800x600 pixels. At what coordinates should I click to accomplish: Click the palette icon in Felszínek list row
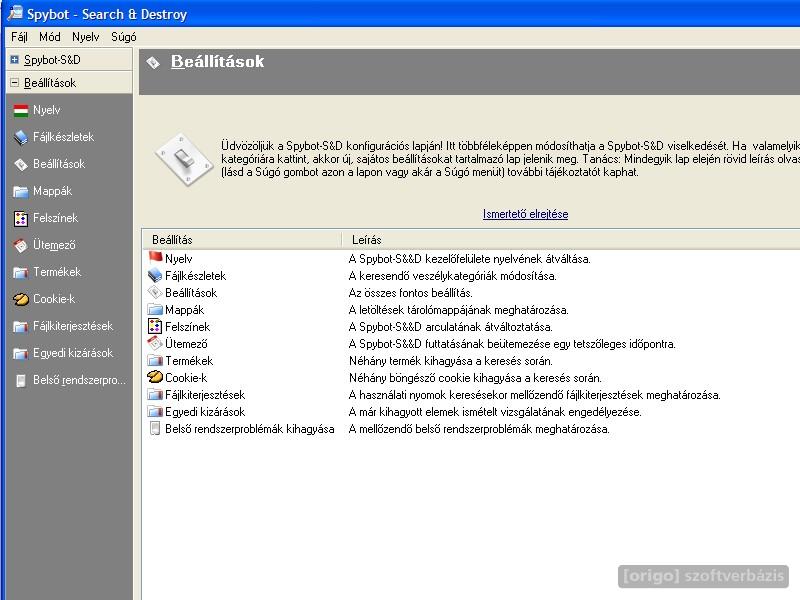pyautogui.click(x=155, y=327)
